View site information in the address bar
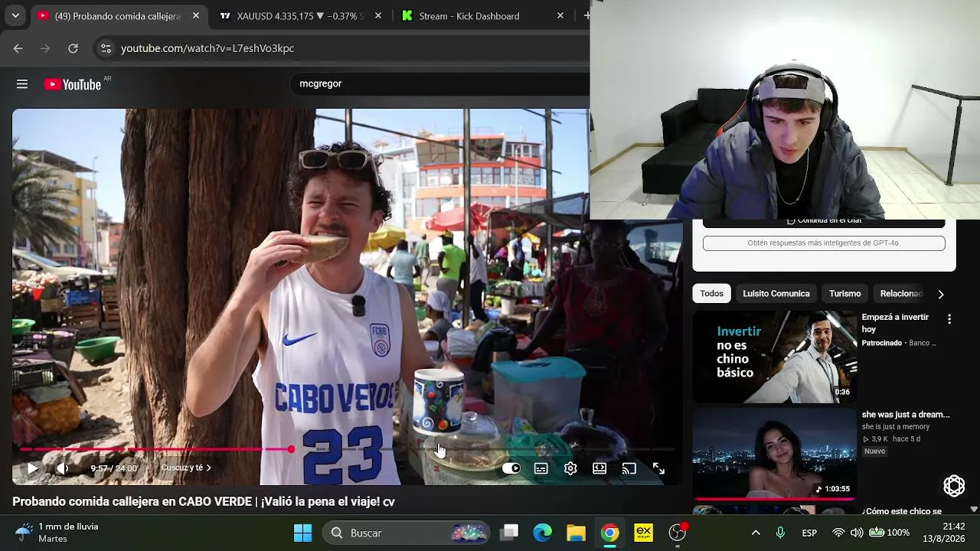 106,48
